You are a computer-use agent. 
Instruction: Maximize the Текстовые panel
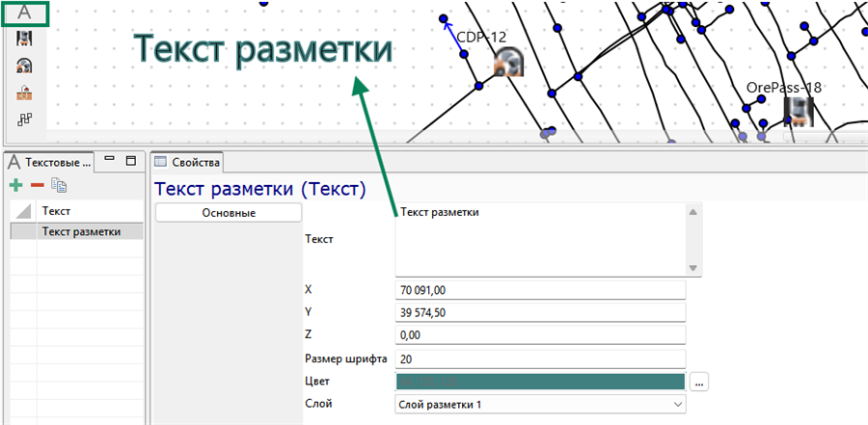(130, 161)
